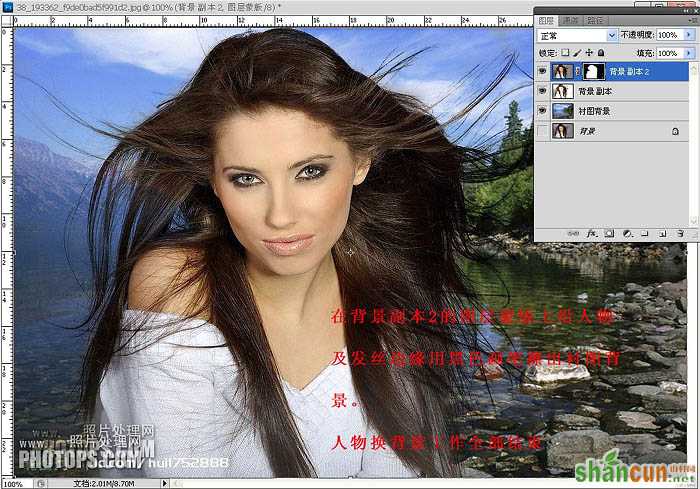The height and width of the screenshot is (489, 700).
Task: Toggle lock image pixels brush icon
Action: pyautogui.click(x=577, y=53)
